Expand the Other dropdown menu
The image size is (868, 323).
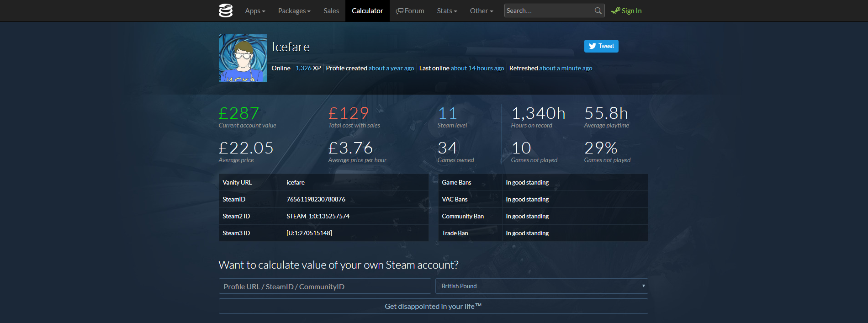pos(482,11)
